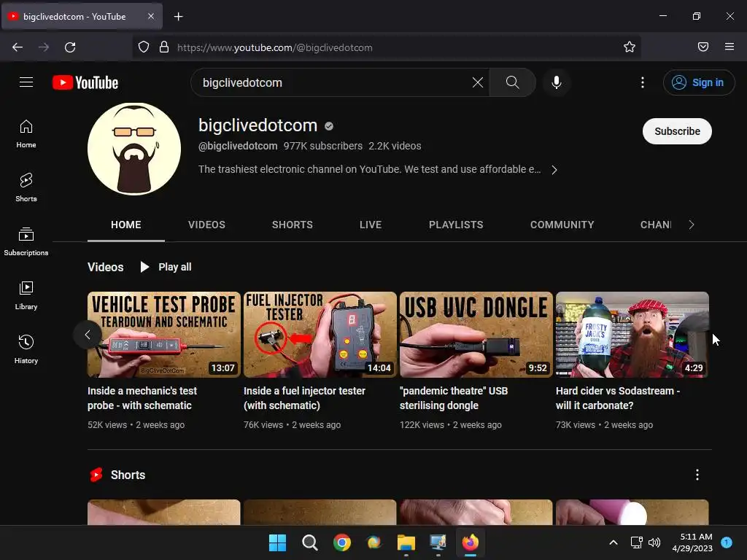
Task: Close the bigclivedotcom YouTube tab
Action: tap(150, 16)
